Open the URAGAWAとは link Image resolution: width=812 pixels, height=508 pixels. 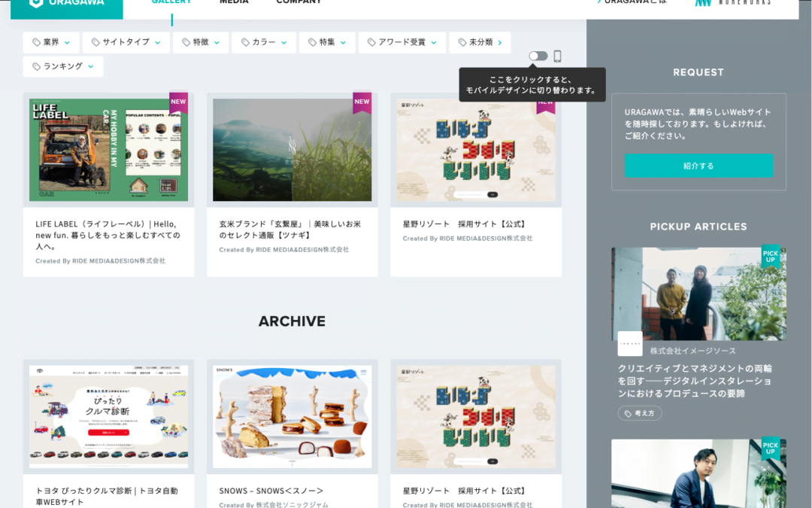coord(632,2)
